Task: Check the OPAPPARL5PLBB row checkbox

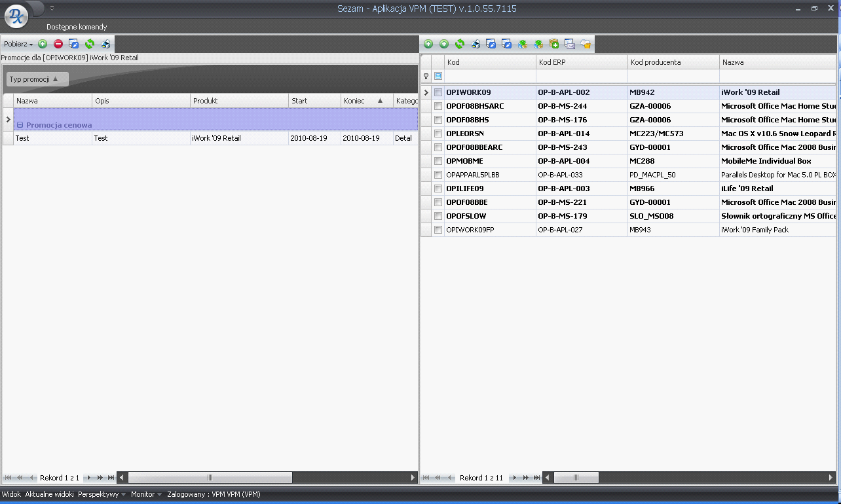Action: coord(438,175)
